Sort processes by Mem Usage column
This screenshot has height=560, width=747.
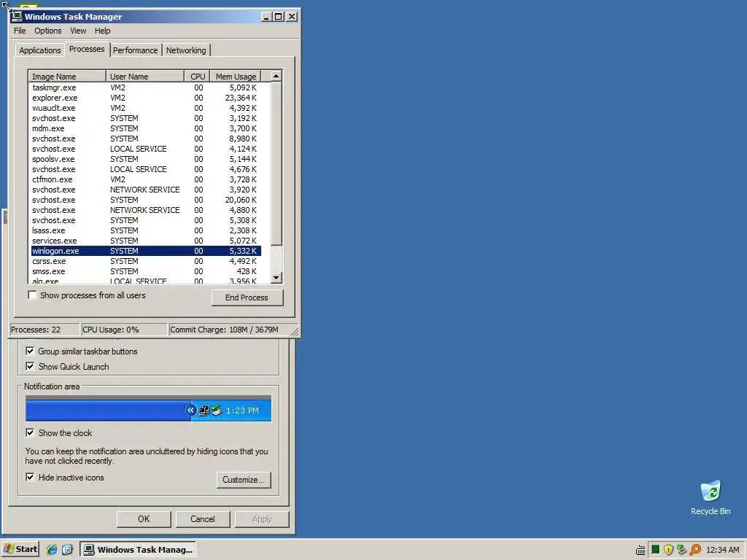coord(236,77)
